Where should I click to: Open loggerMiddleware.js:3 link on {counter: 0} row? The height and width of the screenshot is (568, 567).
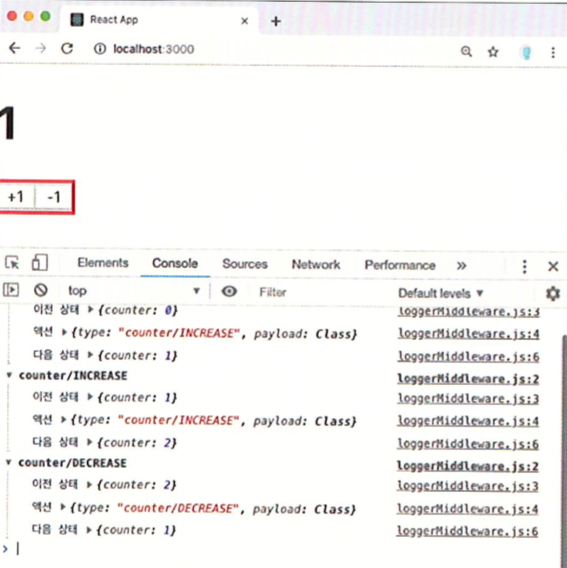[x=469, y=312]
